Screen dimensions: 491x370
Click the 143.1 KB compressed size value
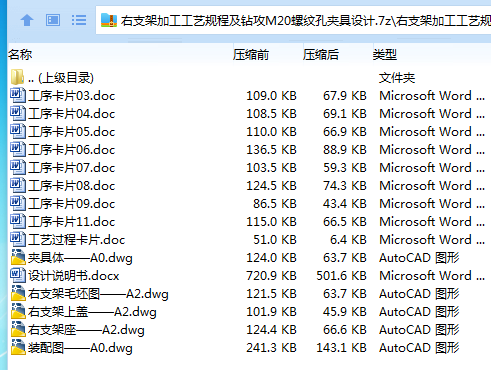tap(341, 348)
